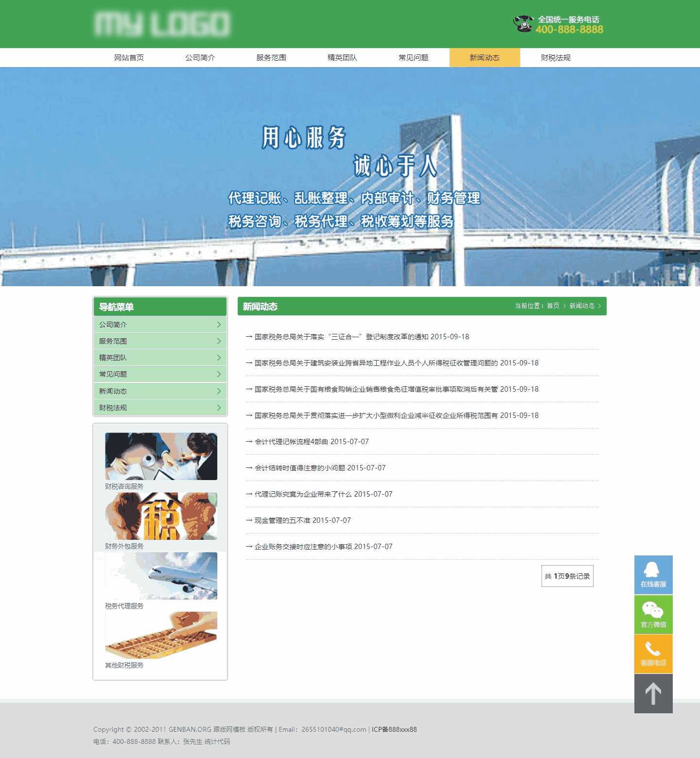The height and width of the screenshot is (758, 700).
Task: Go to 精英团队 in top navigation
Action: coord(342,57)
